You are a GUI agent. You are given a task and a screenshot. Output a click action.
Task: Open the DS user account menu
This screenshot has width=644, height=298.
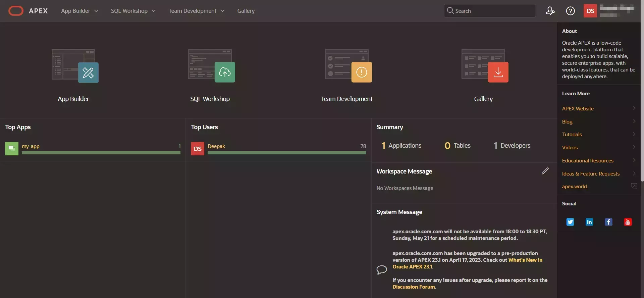coord(590,11)
